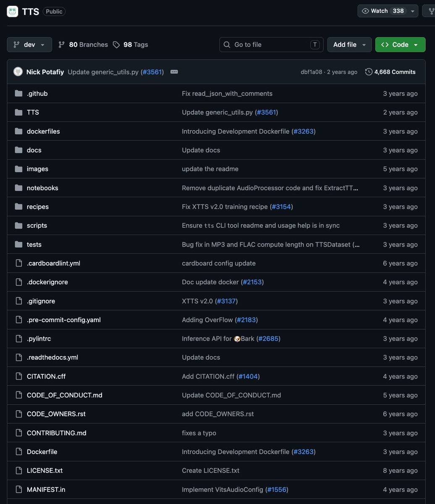This screenshot has height=504, width=435.
Task: Open the #3263 link in Dockerfile row
Action: click(x=304, y=452)
